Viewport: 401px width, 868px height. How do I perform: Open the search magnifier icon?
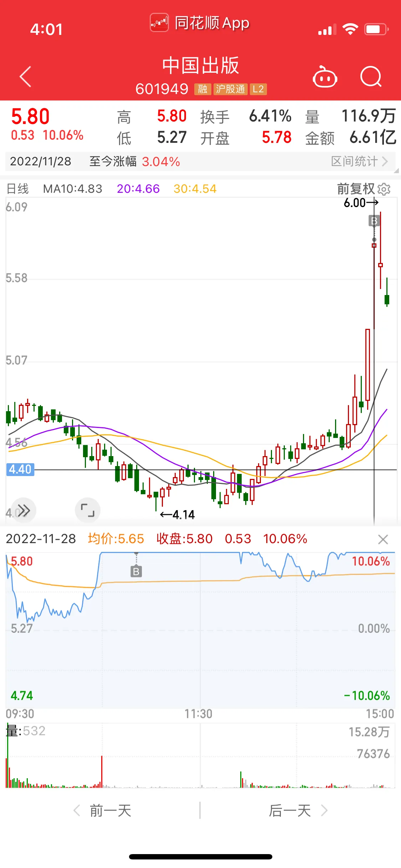point(371,77)
